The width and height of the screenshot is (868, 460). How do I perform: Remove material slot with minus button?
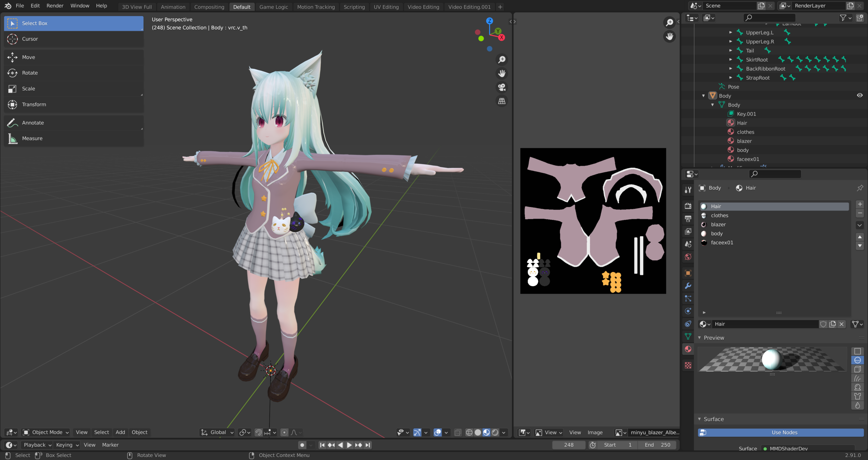click(x=860, y=213)
